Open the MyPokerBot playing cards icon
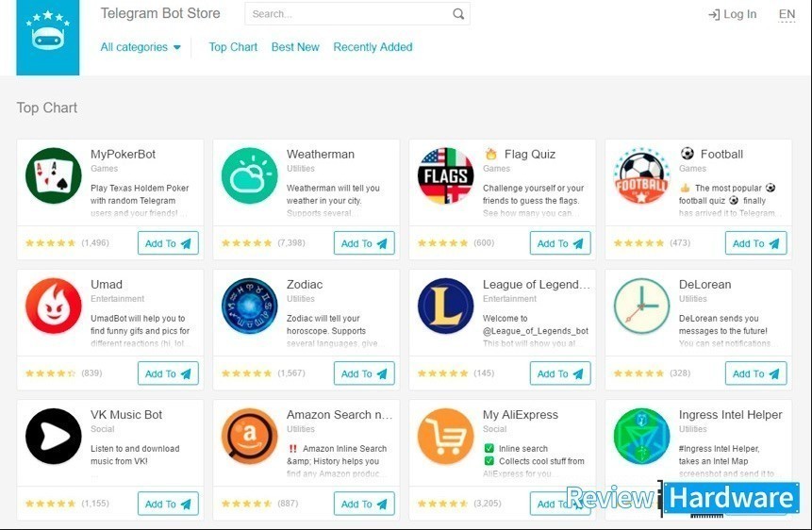Viewport: 812px width, 530px height. tap(54, 175)
